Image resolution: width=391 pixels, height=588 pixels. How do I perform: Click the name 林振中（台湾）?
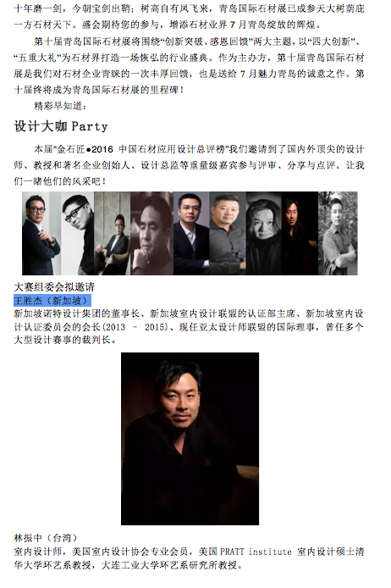46,538
